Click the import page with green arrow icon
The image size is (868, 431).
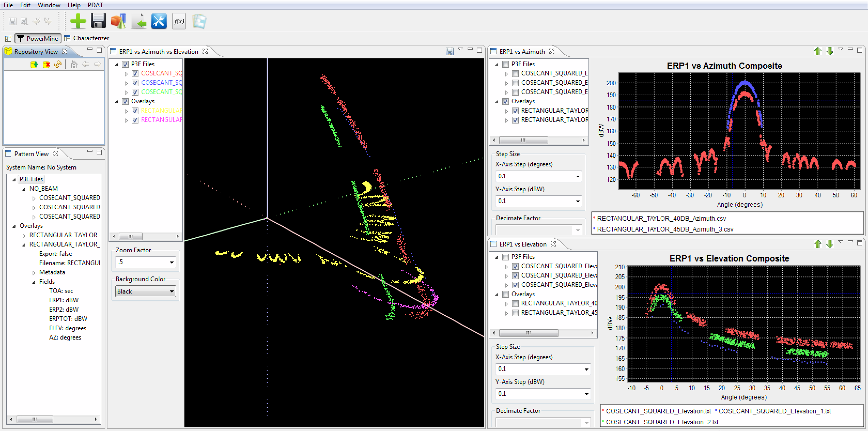(x=139, y=21)
